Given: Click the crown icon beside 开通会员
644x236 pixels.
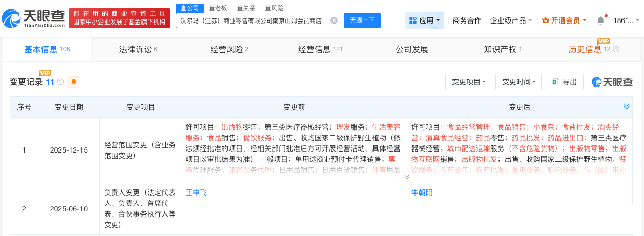Looking at the screenshot, I should 546,20.
